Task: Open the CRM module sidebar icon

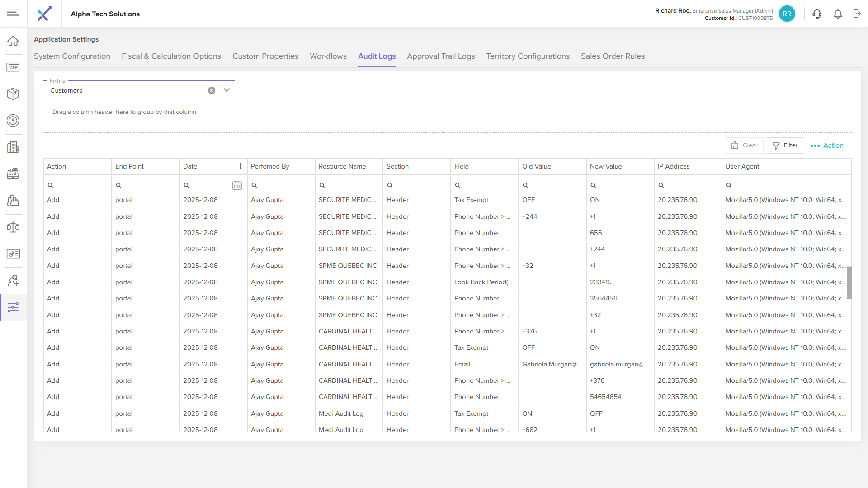Action: (13, 67)
